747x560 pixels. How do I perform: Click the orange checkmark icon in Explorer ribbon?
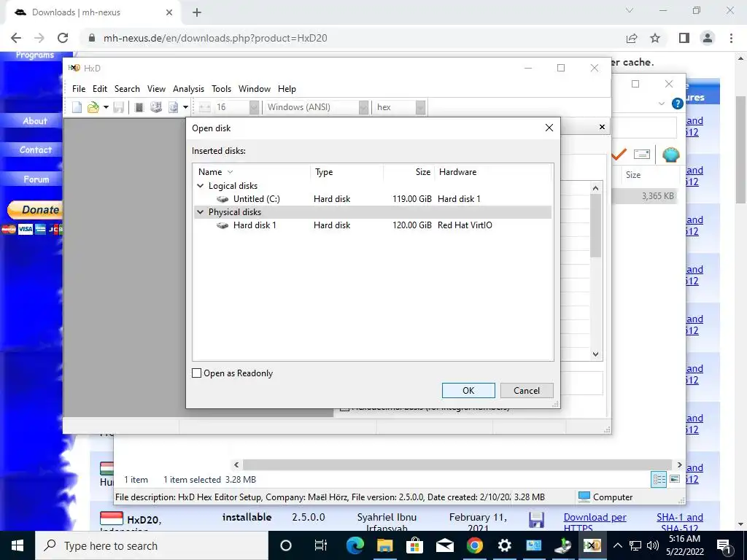click(619, 155)
